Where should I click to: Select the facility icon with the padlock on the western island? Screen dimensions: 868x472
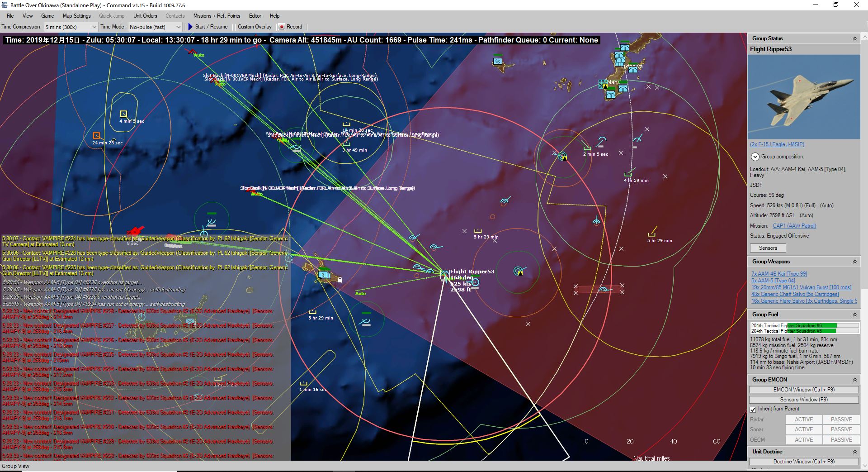(x=324, y=274)
